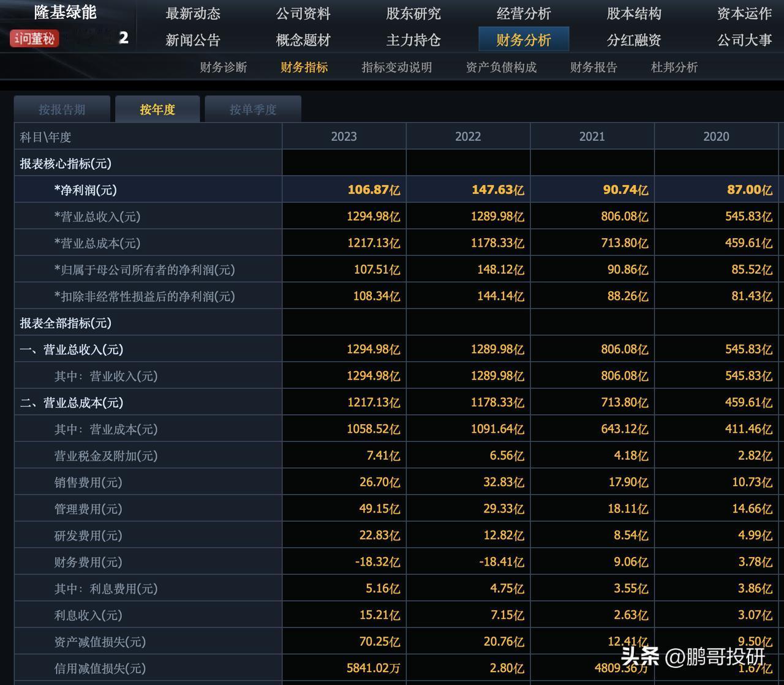Screen dimensions: 784x685
Task: Click value 107.51亿 for 2023
Action: coord(377,270)
